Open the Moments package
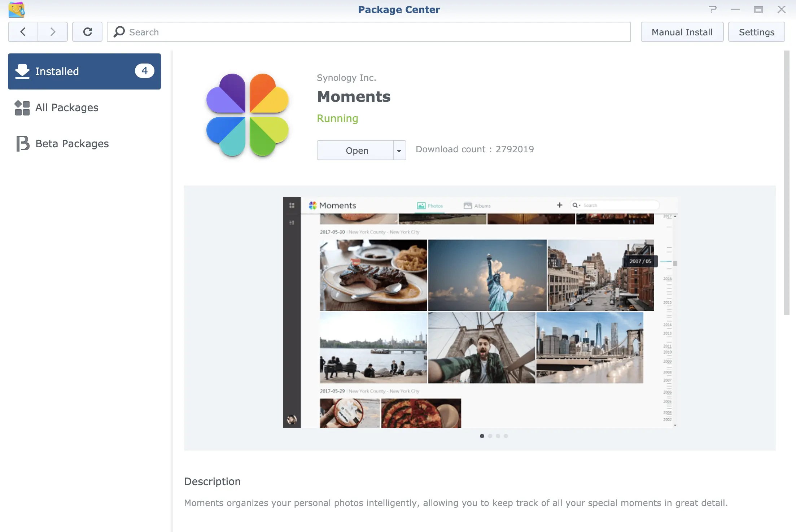This screenshot has height=532, width=796. (x=355, y=150)
